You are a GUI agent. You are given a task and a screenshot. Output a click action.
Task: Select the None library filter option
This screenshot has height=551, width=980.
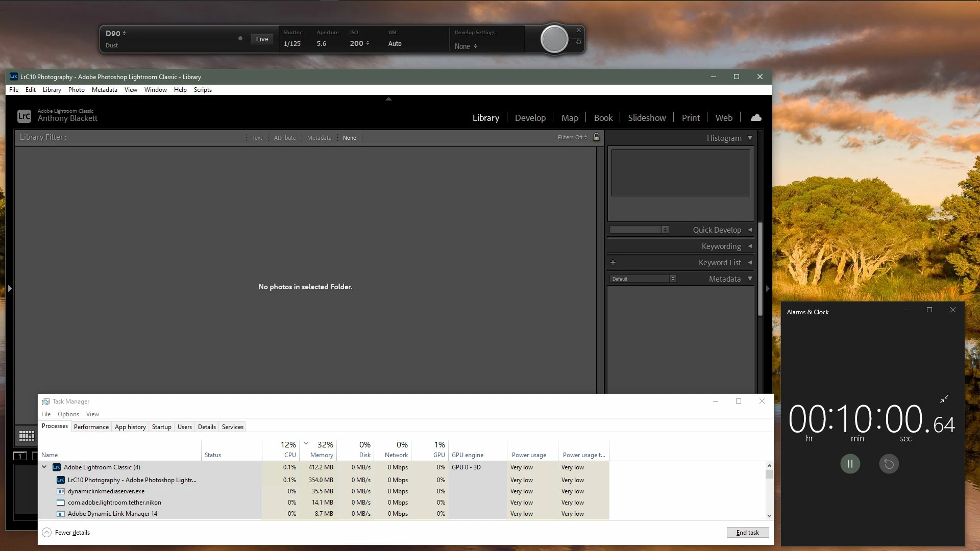coord(349,138)
